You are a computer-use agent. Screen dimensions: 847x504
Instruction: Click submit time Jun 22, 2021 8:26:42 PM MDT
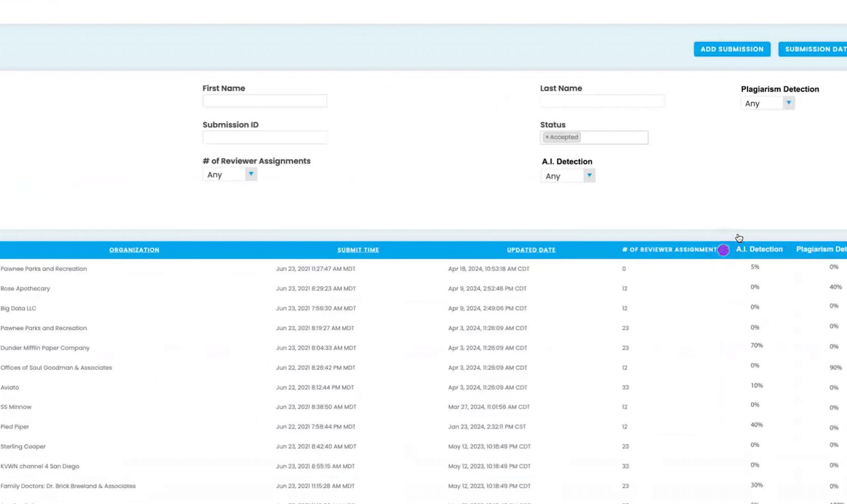click(315, 368)
